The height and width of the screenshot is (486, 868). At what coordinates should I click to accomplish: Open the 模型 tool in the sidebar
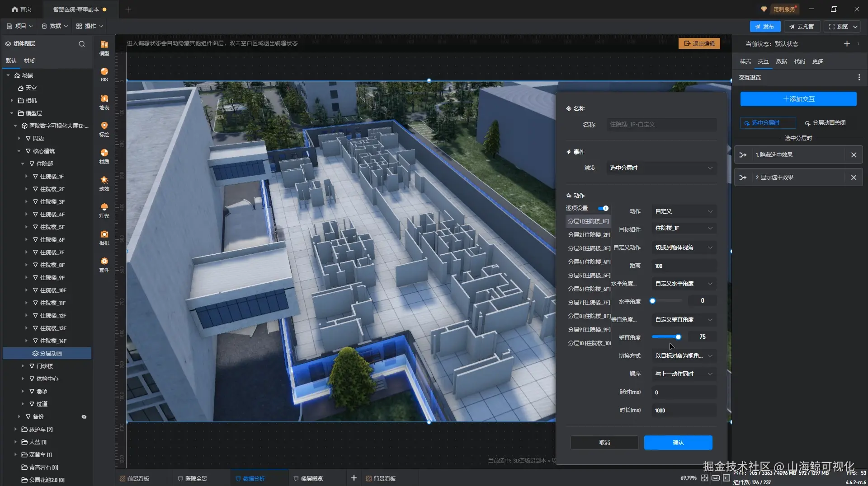point(104,48)
